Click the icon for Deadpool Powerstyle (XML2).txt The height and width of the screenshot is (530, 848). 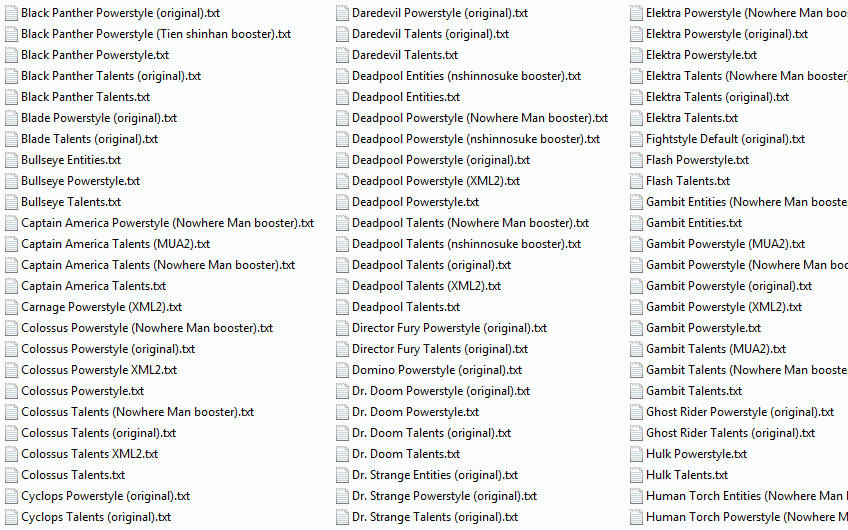point(342,181)
